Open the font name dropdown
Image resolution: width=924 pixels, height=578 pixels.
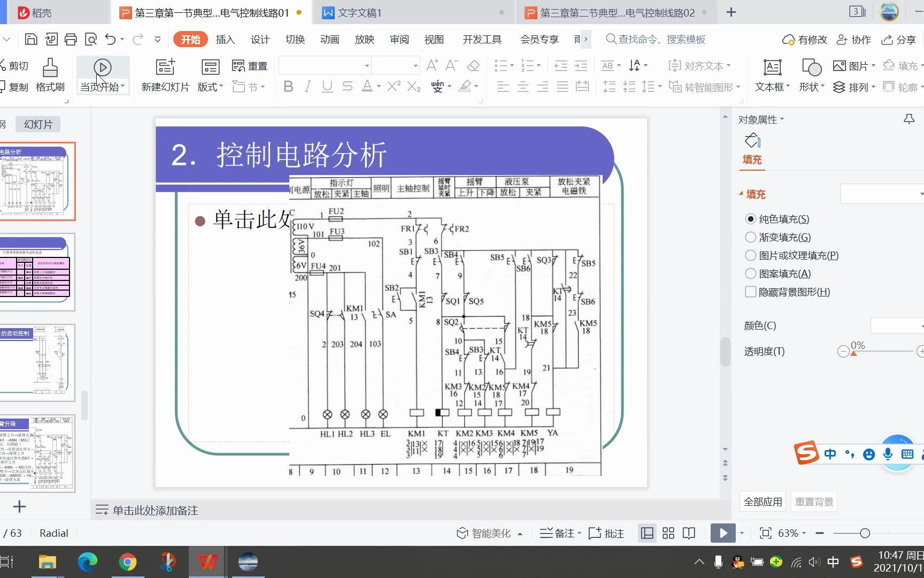[x=367, y=66]
